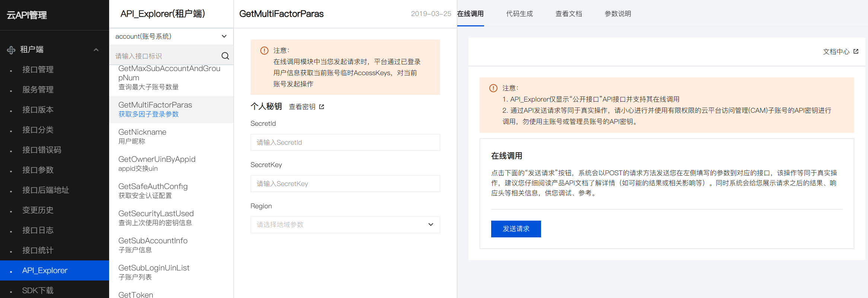This screenshot has width=868, height=298.
Task: Focus the SecretId input field
Action: click(345, 142)
